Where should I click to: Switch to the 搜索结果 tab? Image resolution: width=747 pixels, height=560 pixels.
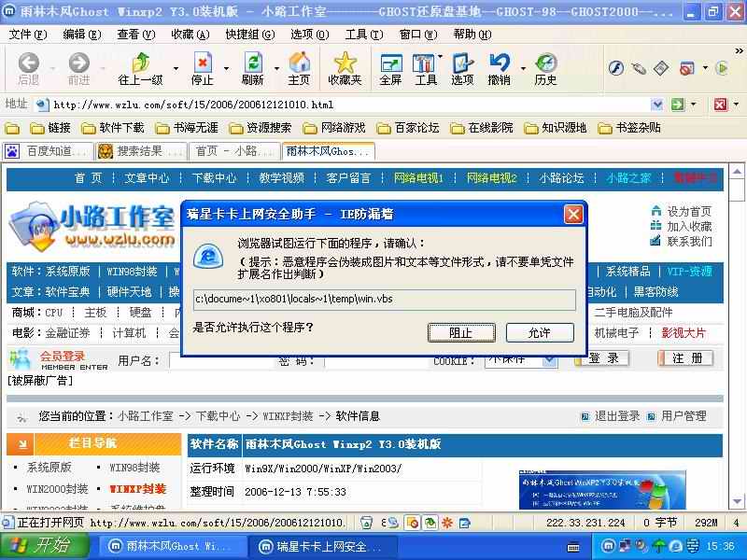141,151
